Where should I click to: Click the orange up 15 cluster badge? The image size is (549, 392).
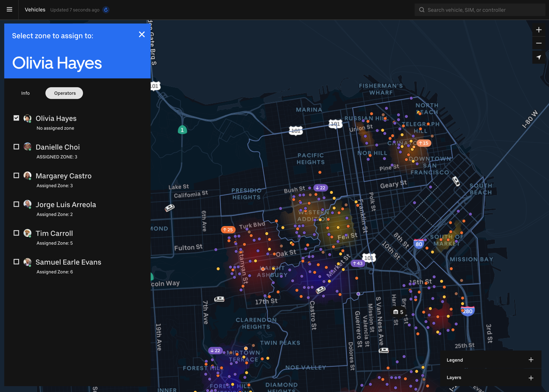tap(423, 143)
